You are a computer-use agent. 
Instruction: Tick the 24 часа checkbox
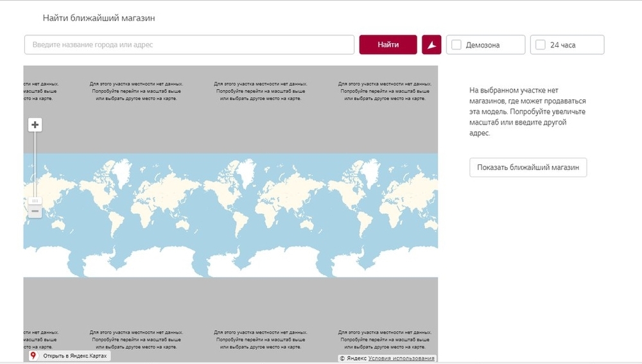[x=540, y=45]
